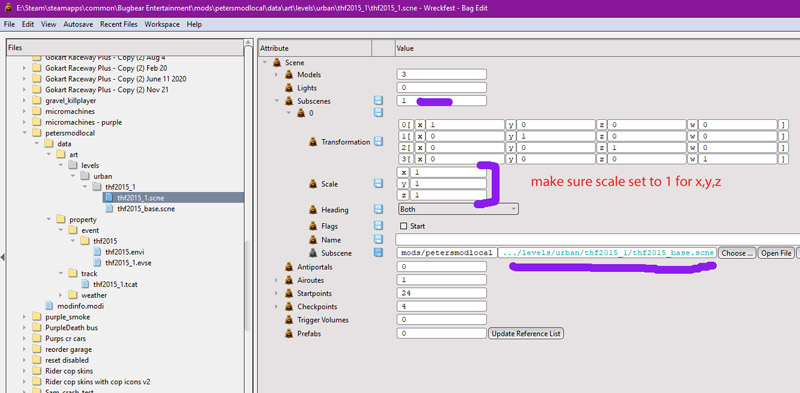The height and width of the screenshot is (393, 800).
Task: Open the Heading dropdown set to Both
Action: click(x=458, y=209)
